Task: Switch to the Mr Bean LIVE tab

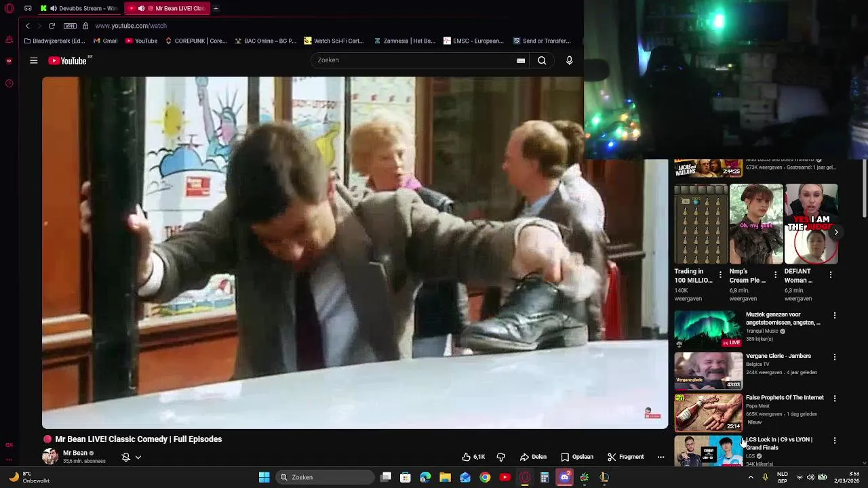Action: tap(167, 8)
